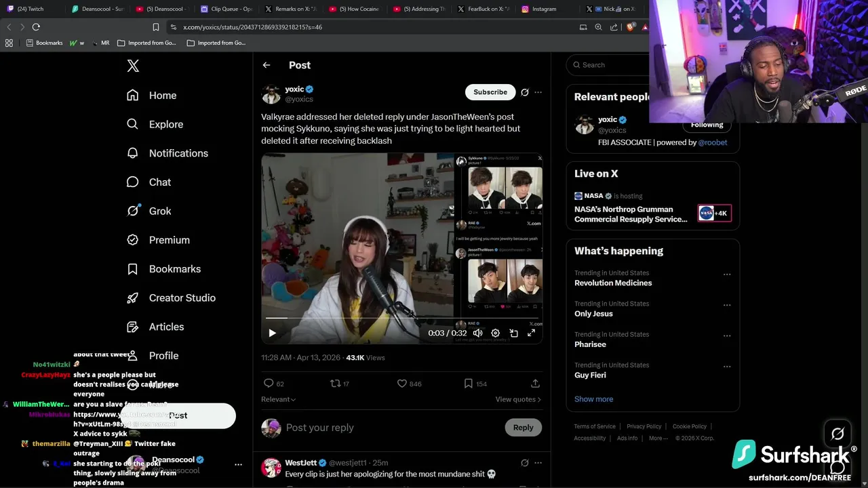The width and height of the screenshot is (868, 488).
Task: Expand the Relevant sort dropdown
Action: pyautogui.click(x=278, y=399)
